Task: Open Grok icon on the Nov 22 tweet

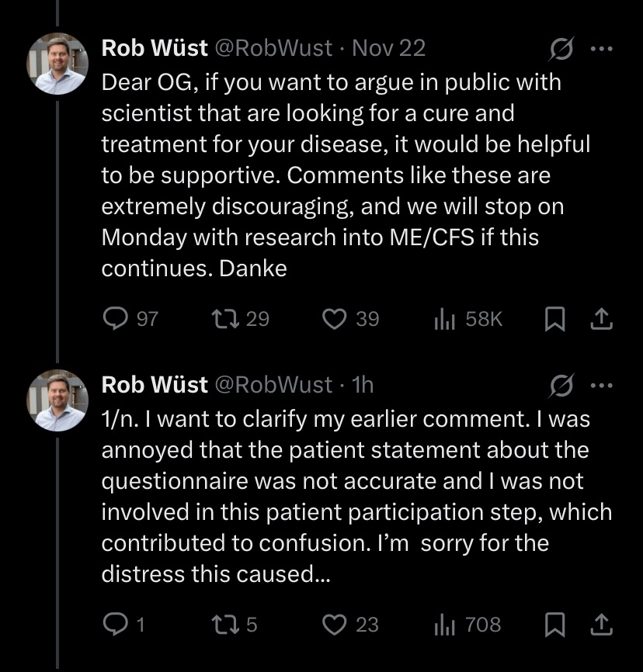Action: coord(561,49)
